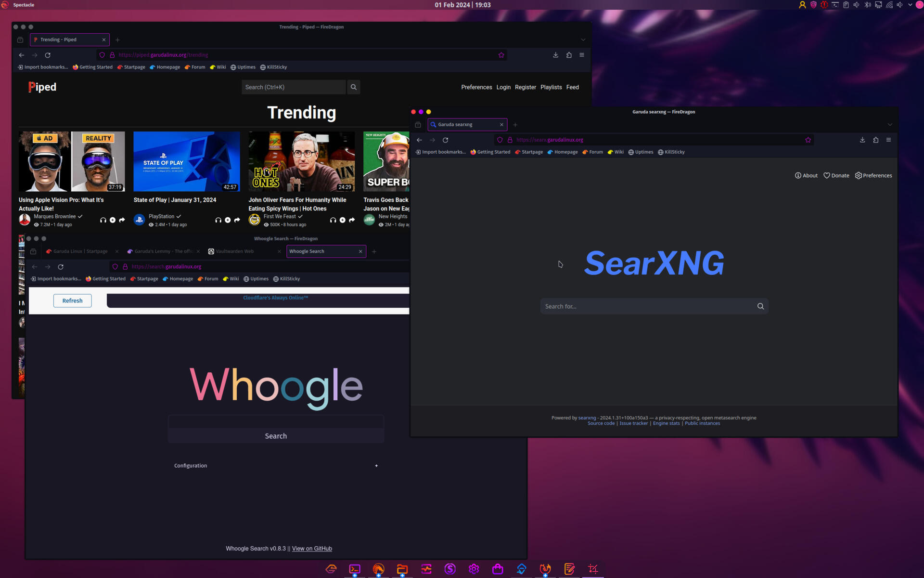Go back in the Piped browser window
The width and height of the screenshot is (924, 578).
[x=22, y=55]
